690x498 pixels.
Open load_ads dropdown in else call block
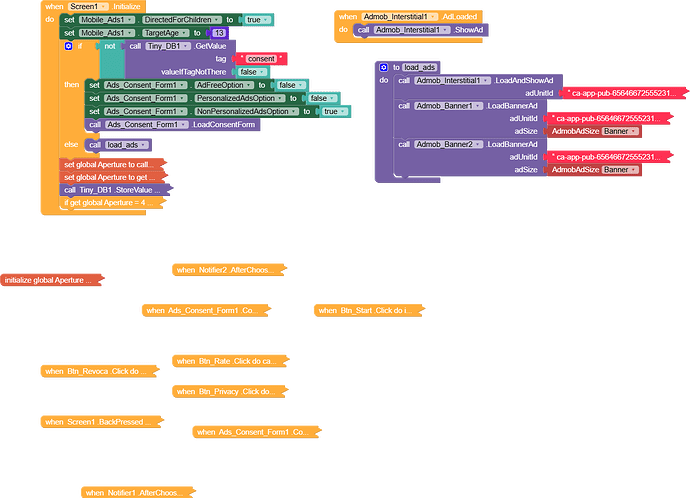(126, 145)
